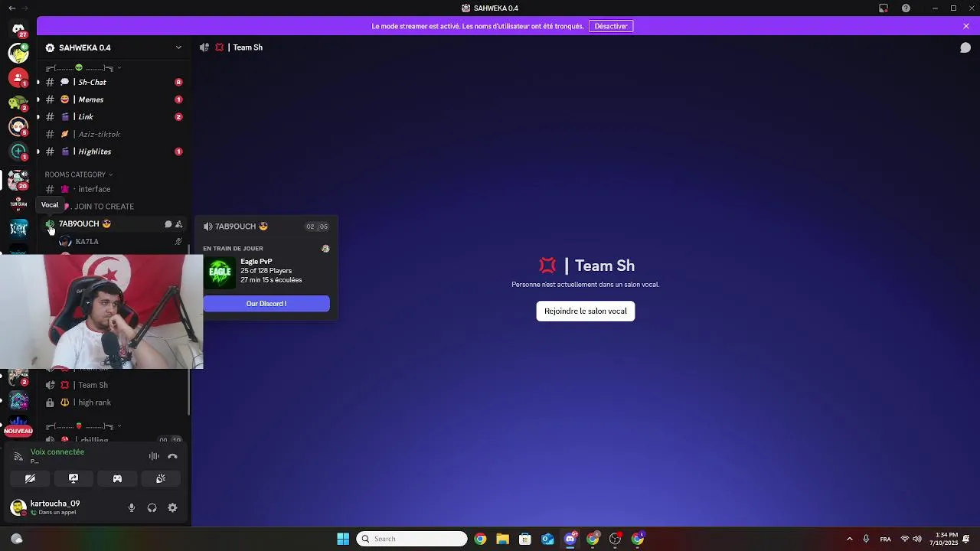Open File Explorer from the taskbar
Viewport: 980px width, 551px height.
coord(502,539)
